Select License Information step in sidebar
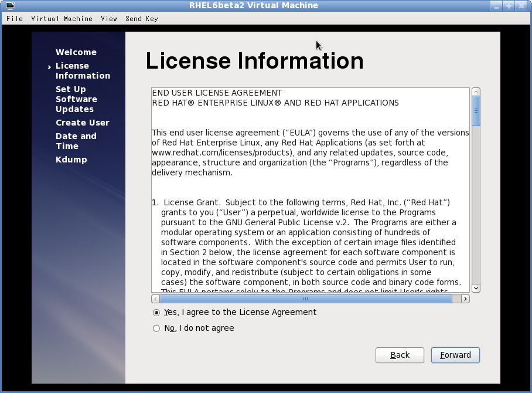Viewport: 532px width, 393px height. point(83,70)
